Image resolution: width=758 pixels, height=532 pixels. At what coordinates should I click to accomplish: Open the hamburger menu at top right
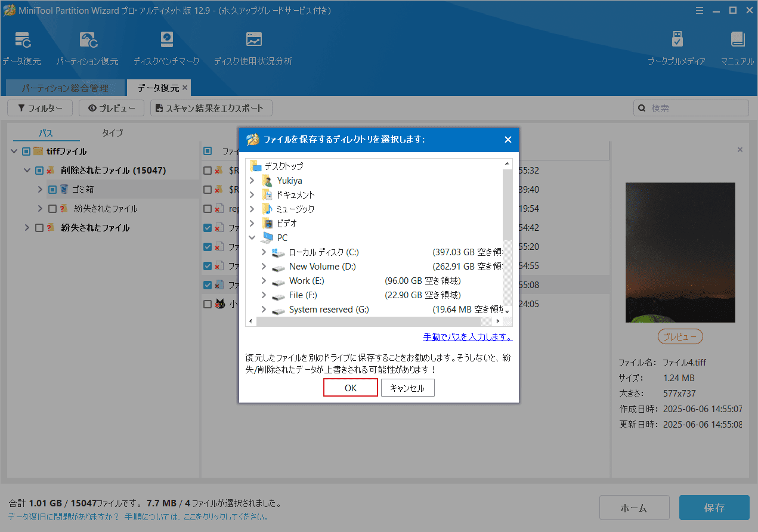point(699,10)
